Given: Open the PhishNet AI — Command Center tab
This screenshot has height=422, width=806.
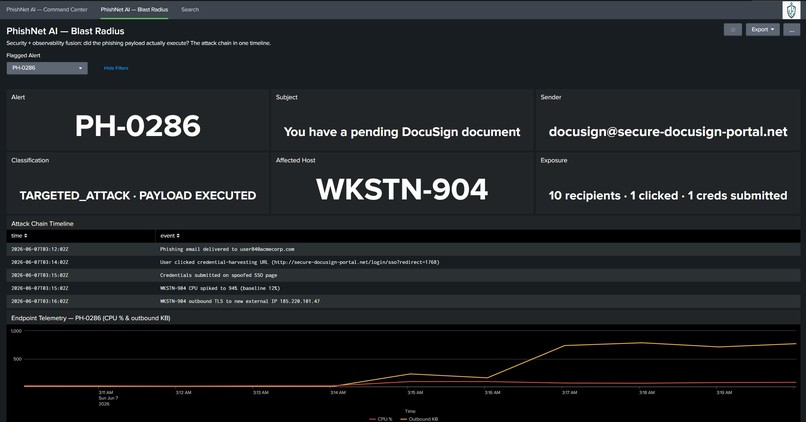Looking at the screenshot, I should click(47, 9).
